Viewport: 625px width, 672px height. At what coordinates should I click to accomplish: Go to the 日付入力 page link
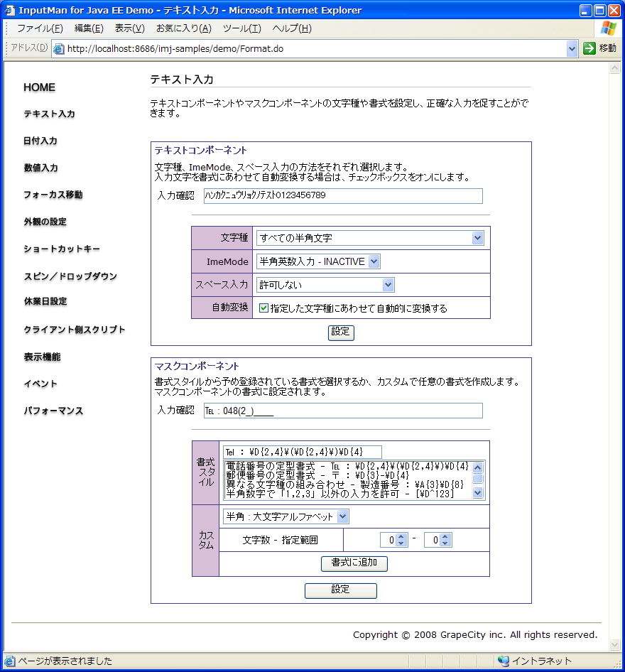pyautogui.click(x=40, y=141)
